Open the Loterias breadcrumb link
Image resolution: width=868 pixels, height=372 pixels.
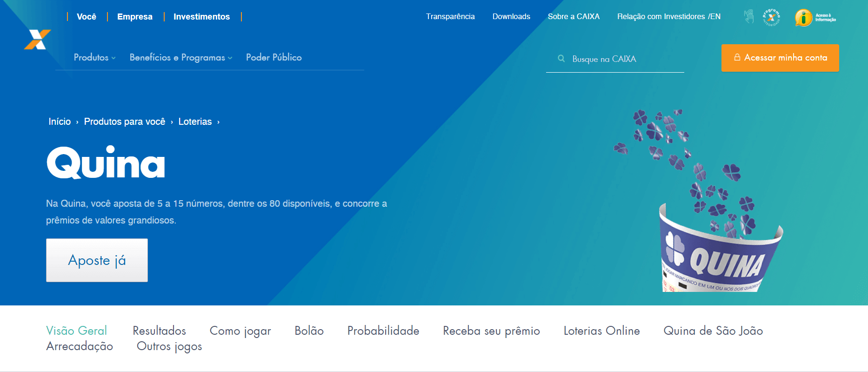[195, 122]
